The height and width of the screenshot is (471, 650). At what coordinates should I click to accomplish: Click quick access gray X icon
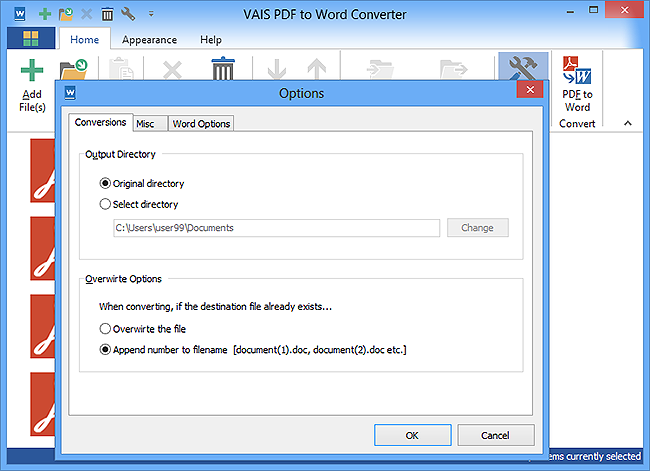pos(86,14)
